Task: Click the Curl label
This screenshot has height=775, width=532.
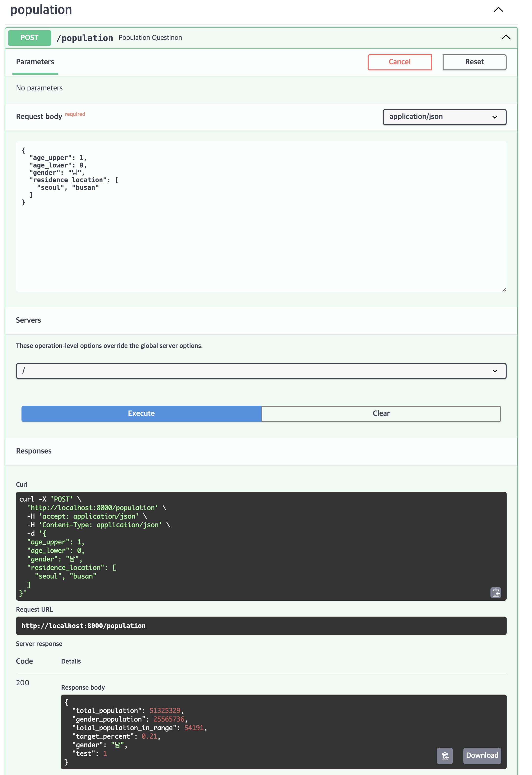Action: pyautogui.click(x=22, y=484)
